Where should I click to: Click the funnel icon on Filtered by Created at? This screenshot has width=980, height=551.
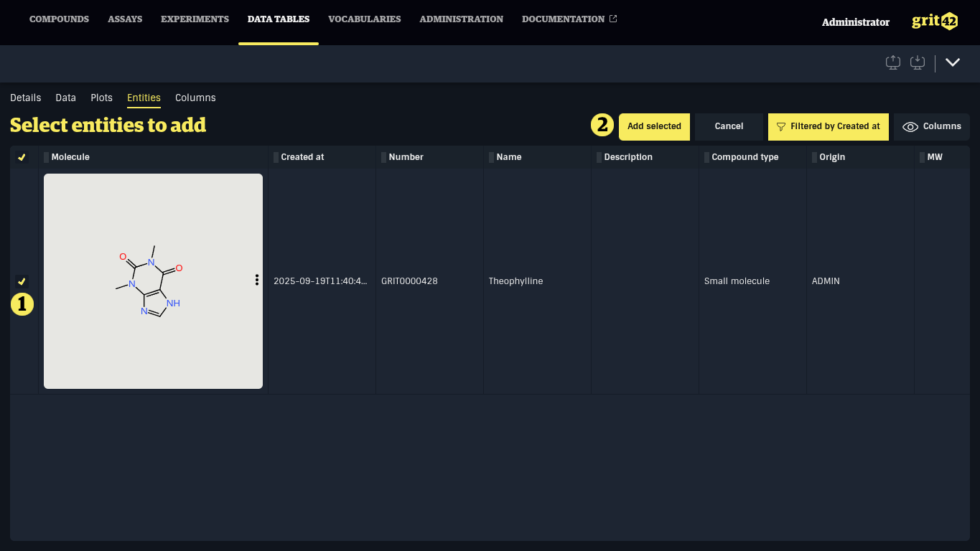781,126
